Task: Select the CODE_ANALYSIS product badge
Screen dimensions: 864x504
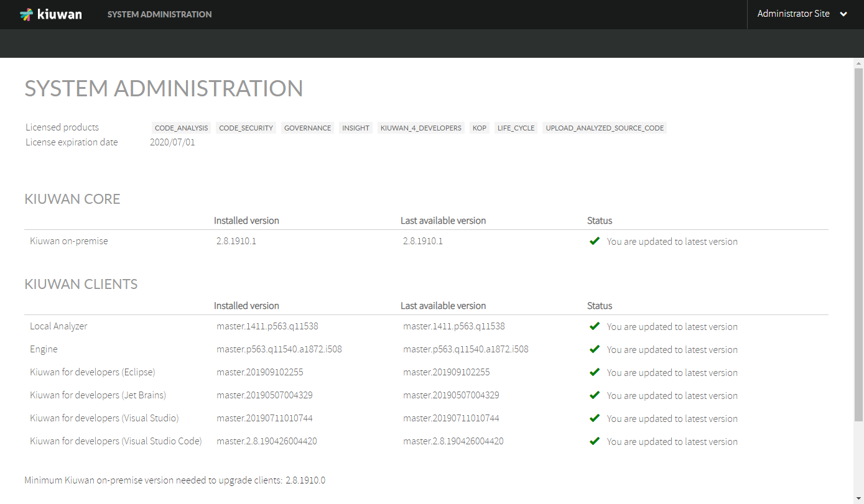Action: click(x=181, y=127)
